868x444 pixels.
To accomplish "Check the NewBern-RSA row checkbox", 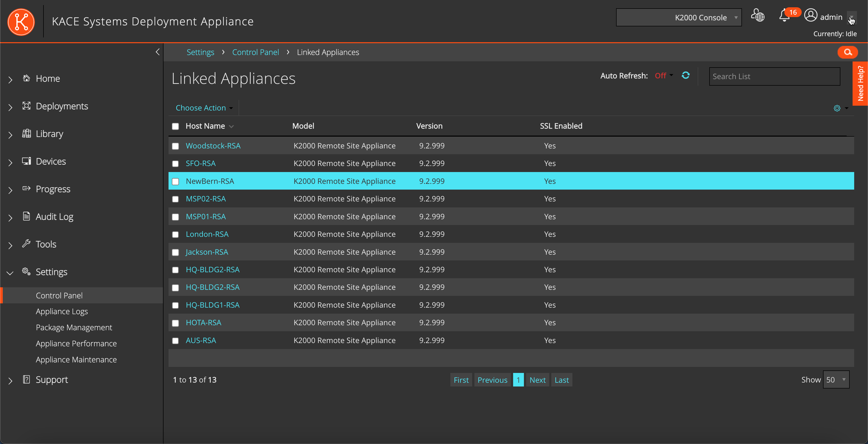I will coord(175,182).
